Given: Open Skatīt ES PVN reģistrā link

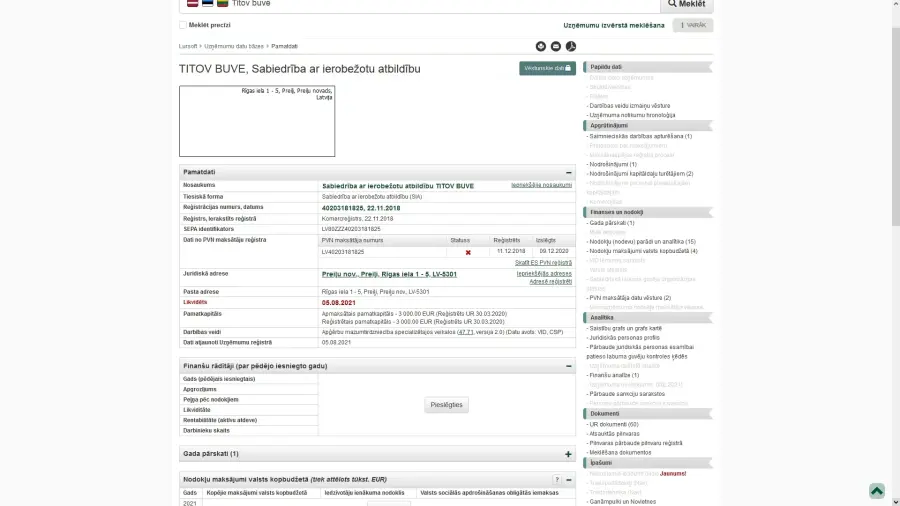Looking at the screenshot, I should 543,263.
